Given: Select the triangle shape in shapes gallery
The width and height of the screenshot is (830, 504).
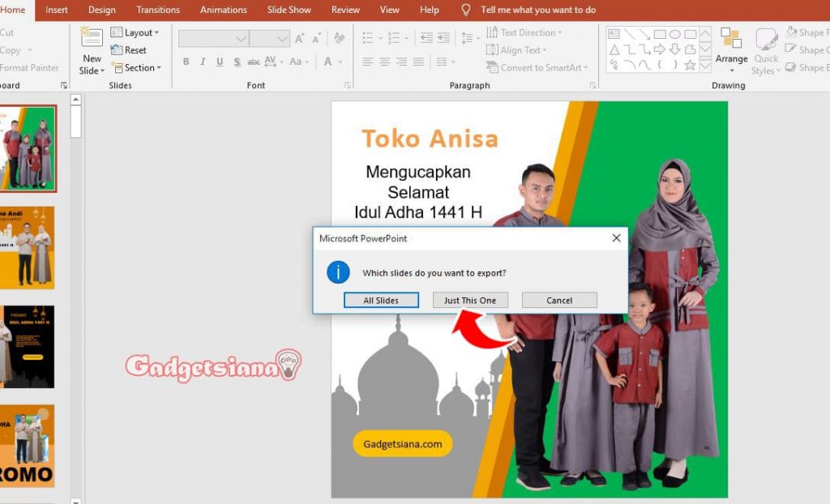Looking at the screenshot, I should [x=614, y=49].
